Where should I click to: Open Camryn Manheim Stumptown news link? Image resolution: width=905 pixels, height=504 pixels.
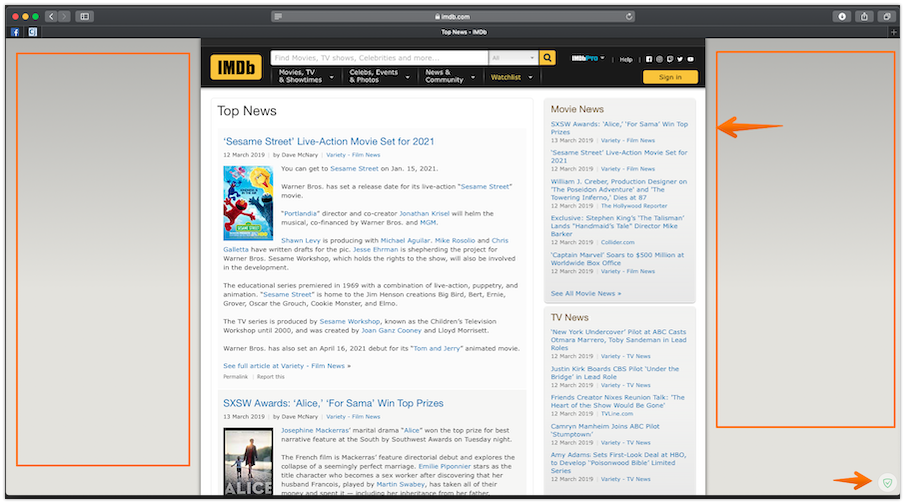click(x=605, y=430)
